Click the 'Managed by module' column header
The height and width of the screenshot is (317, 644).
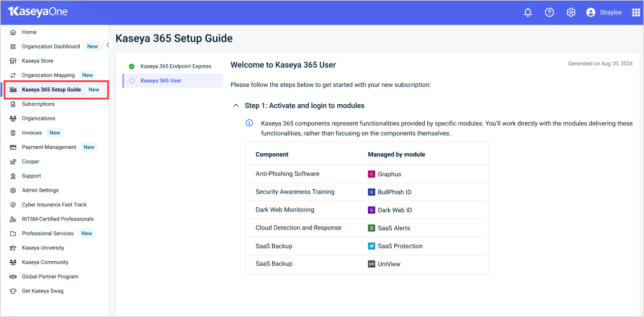coord(397,155)
